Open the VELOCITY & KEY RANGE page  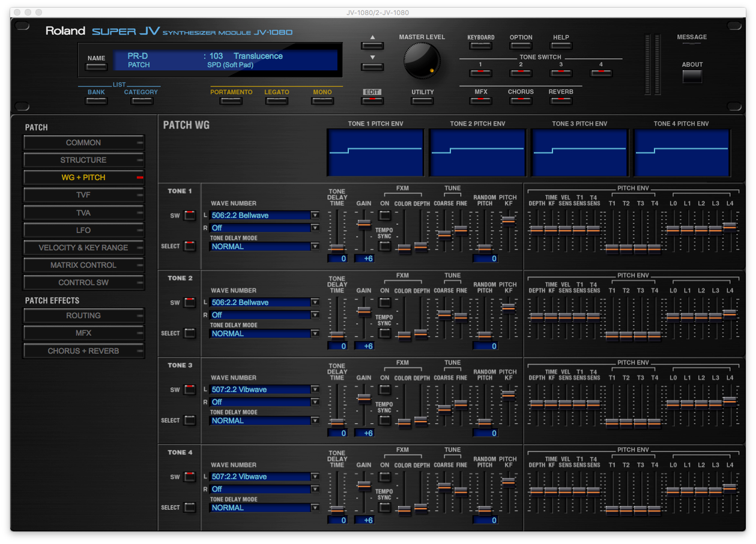[84, 247]
